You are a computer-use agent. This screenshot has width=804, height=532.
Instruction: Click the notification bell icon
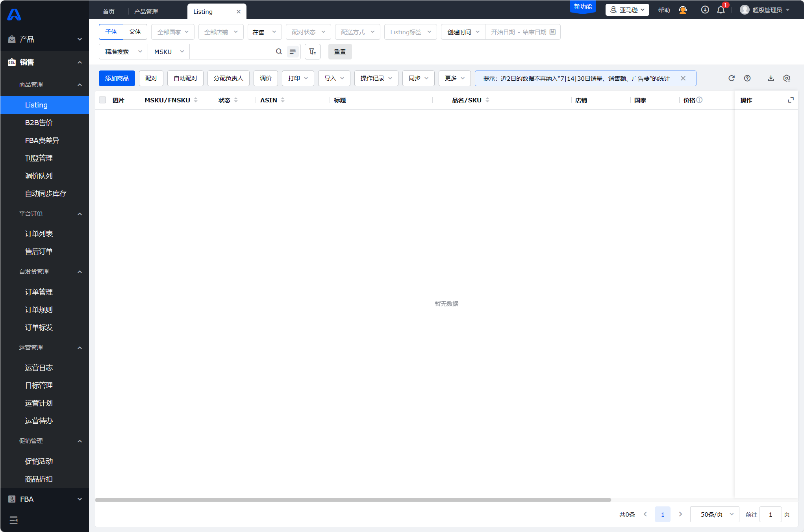pos(721,10)
